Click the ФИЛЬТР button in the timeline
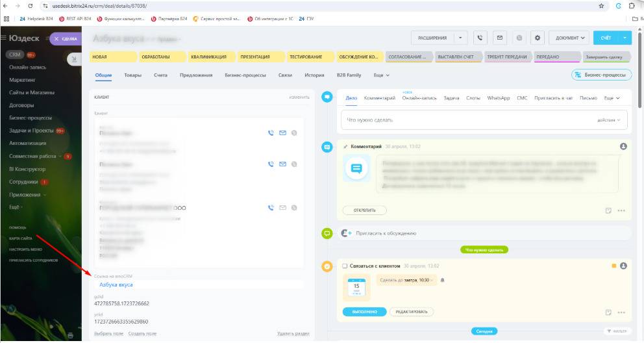Image resolution: width=644 pixels, height=343 pixels. [617, 331]
